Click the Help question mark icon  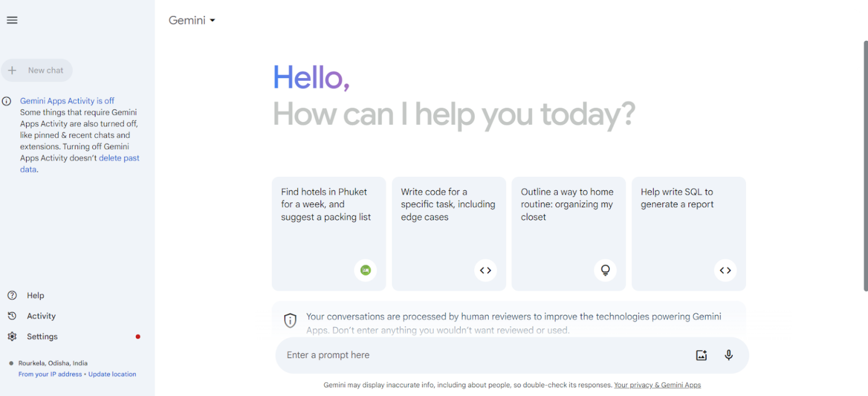click(x=12, y=295)
